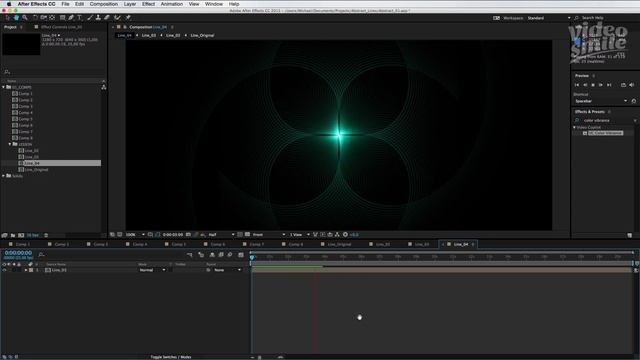The height and width of the screenshot is (360, 640).
Task: Open the Apple menu
Action: (9, 4)
